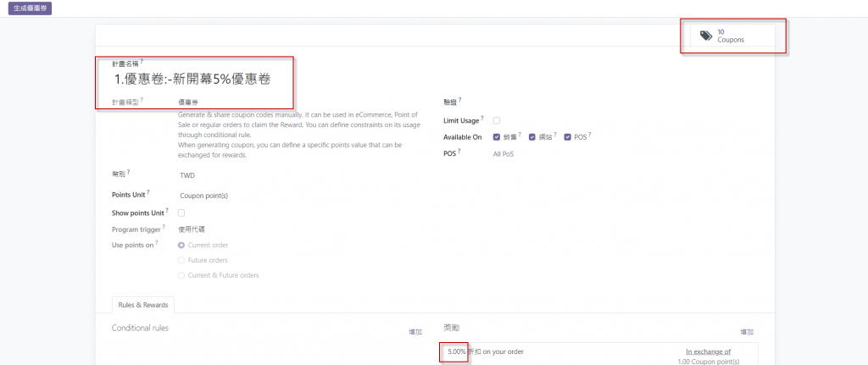Viewport: 868px width, 365px height.
Task: Click 增加 next to 獎勵 rewards
Action: pos(747,332)
